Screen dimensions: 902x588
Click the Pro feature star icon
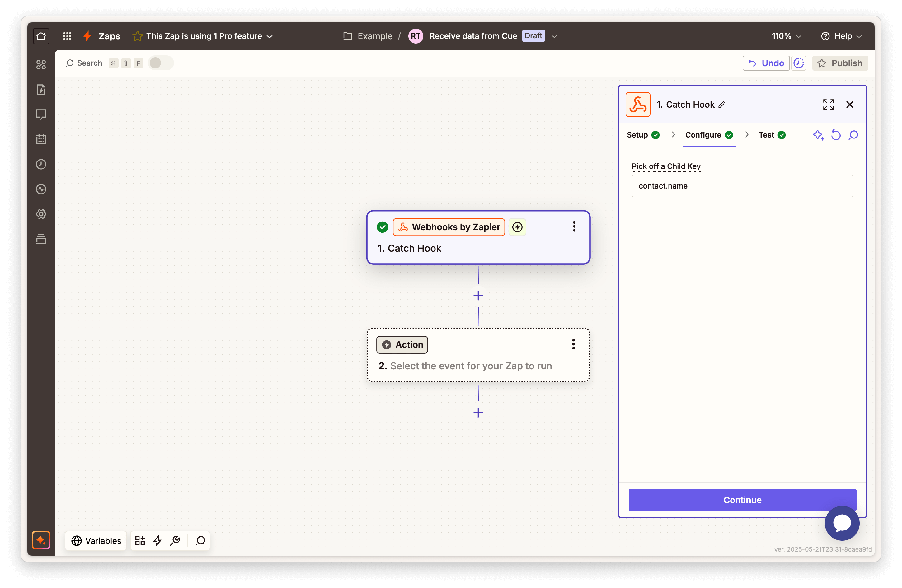tap(137, 36)
